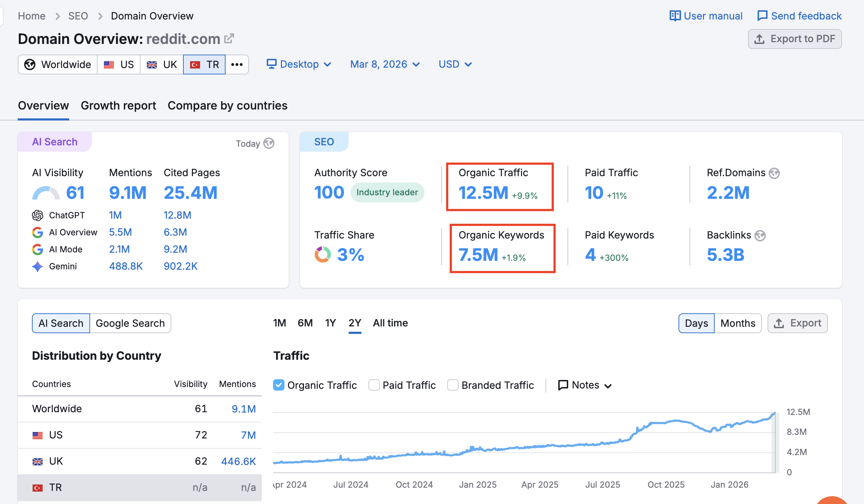
Task: Open the Compare by countries tab
Action: point(227,106)
